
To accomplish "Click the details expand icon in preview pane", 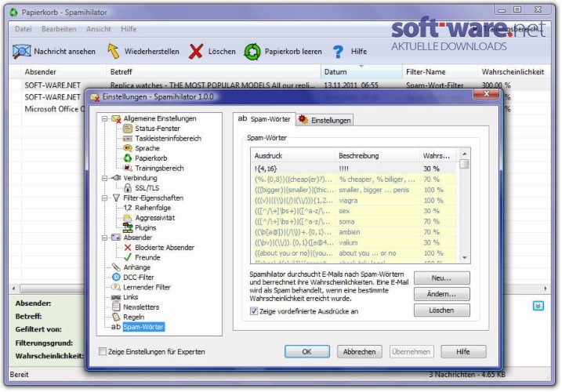I will tap(538, 306).
